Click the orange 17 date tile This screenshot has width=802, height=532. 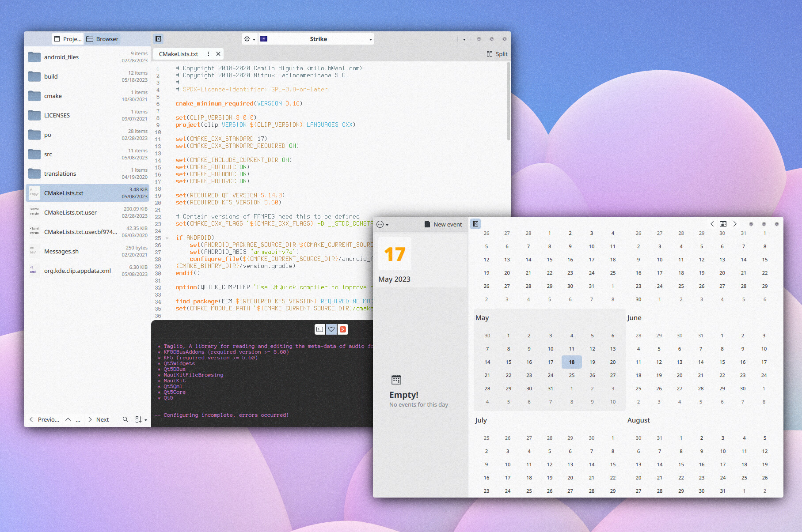395,254
